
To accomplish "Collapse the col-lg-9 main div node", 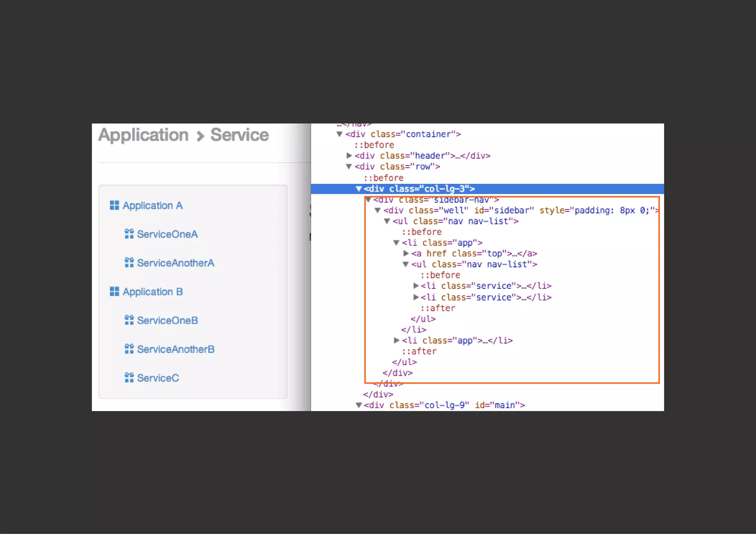I will click(x=358, y=405).
